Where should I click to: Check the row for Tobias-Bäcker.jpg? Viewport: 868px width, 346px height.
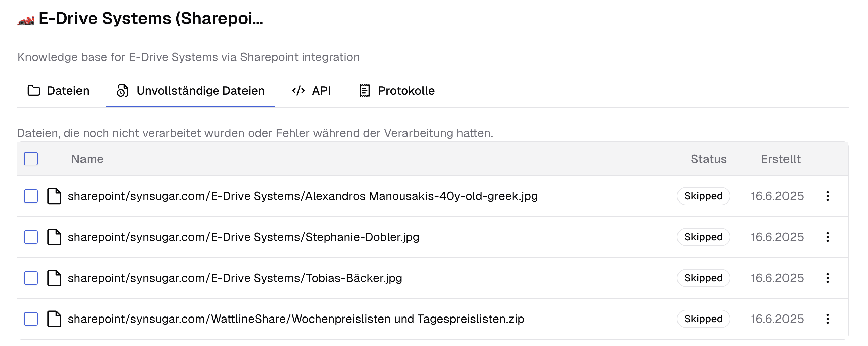(x=31, y=278)
